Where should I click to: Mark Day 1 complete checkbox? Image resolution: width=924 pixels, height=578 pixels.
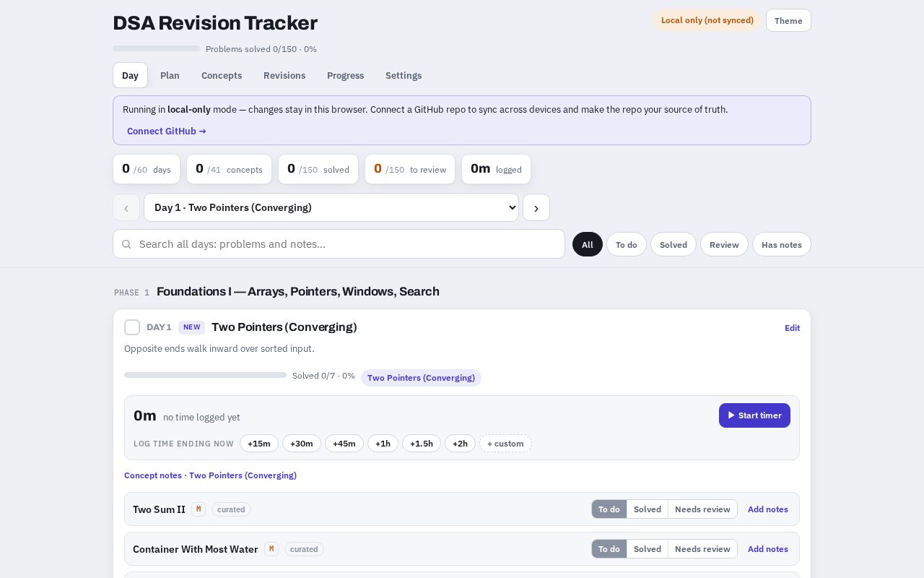(x=132, y=327)
